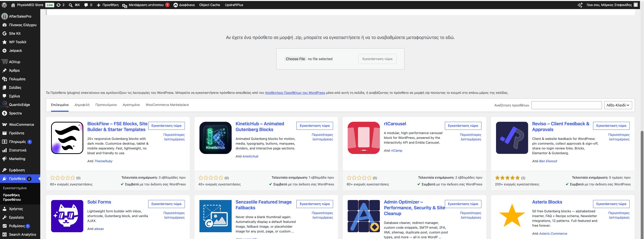Install Reviso plugin now
The width and height of the screenshot is (644, 239).
611,126
